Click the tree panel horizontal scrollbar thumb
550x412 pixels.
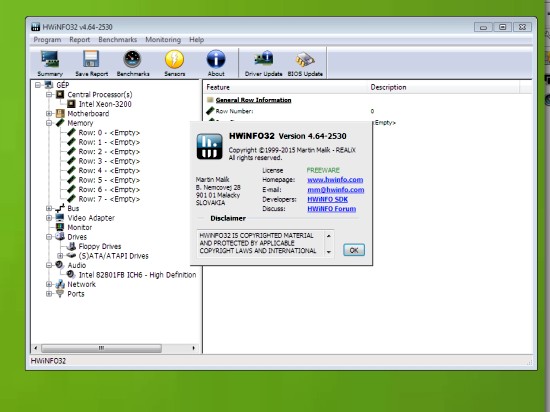[x=101, y=348]
